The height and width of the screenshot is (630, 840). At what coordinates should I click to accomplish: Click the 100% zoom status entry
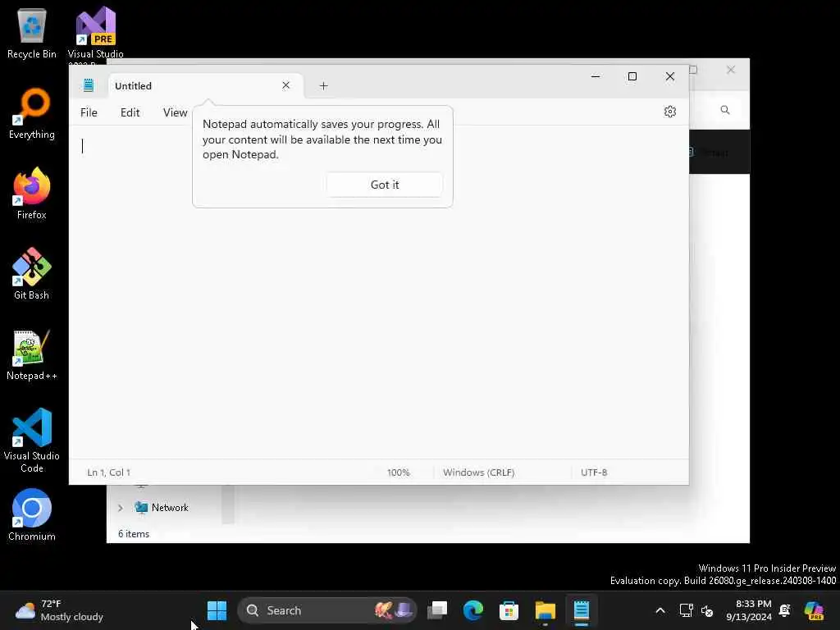tap(399, 472)
